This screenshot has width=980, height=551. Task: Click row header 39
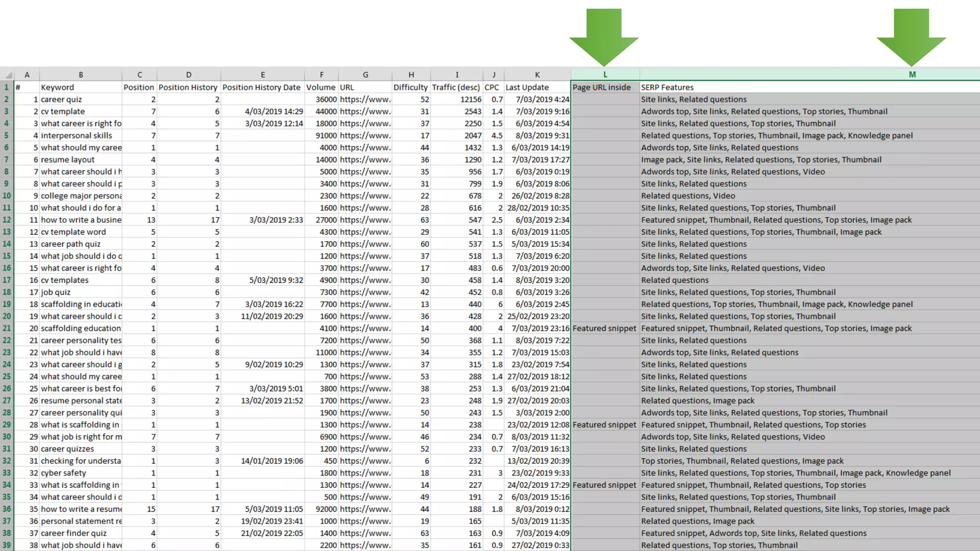7,545
